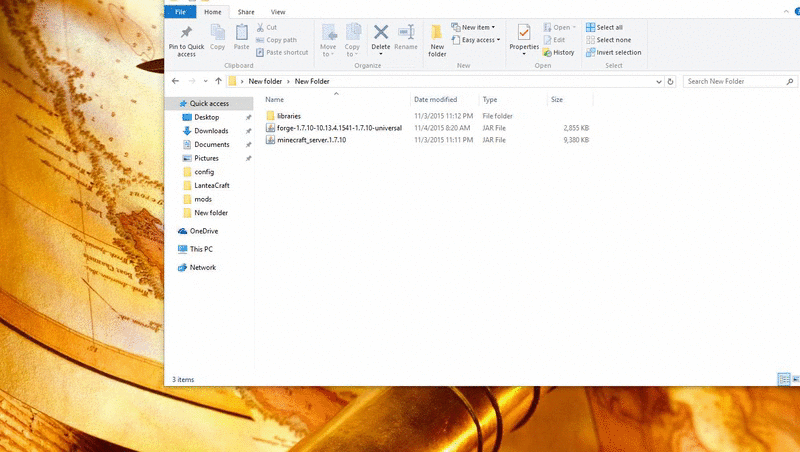Image resolution: width=800 pixels, height=452 pixels.
Task: Collapse the ribbon with chevron
Action: coord(786,12)
